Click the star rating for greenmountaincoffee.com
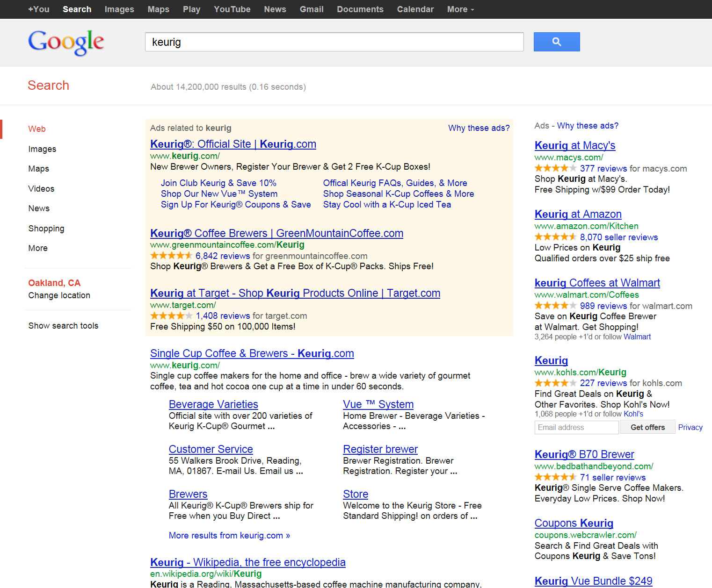The width and height of the screenshot is (712, 588). (171, 256)
